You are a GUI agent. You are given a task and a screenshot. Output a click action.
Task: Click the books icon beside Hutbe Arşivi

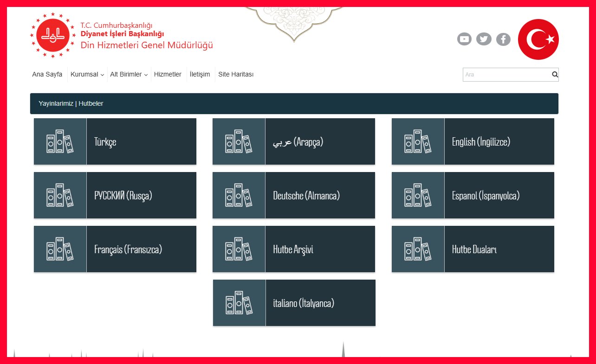pyautogui.click(x=239, y=249)
